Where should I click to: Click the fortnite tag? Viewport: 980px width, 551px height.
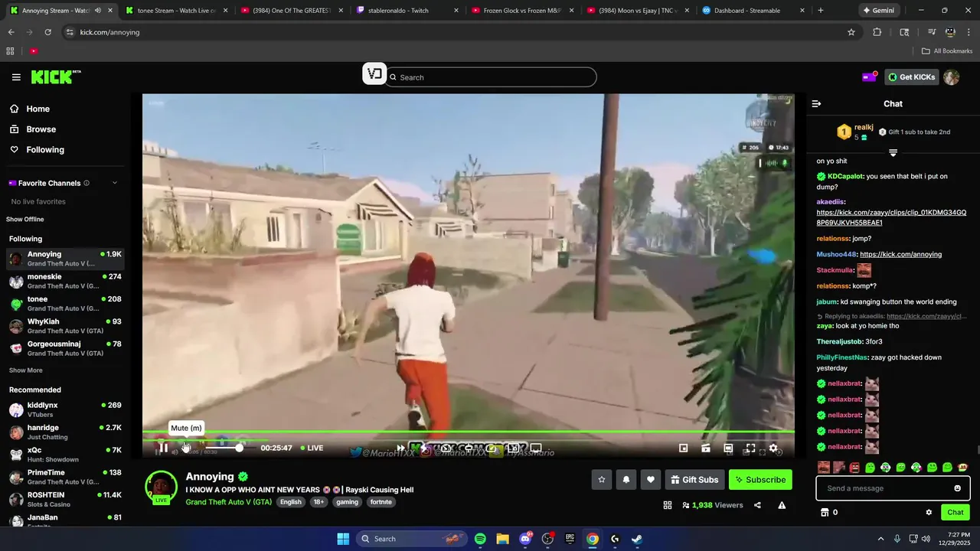pos(381,502)
